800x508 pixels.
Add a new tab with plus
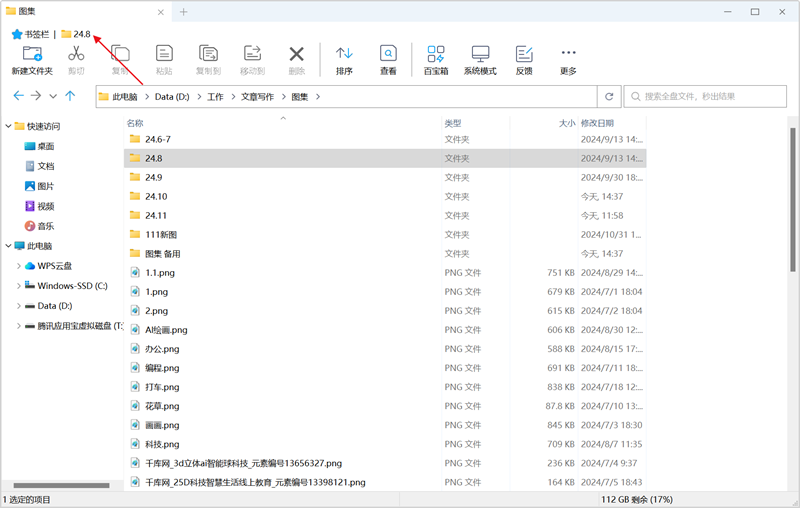pos(184,12)
